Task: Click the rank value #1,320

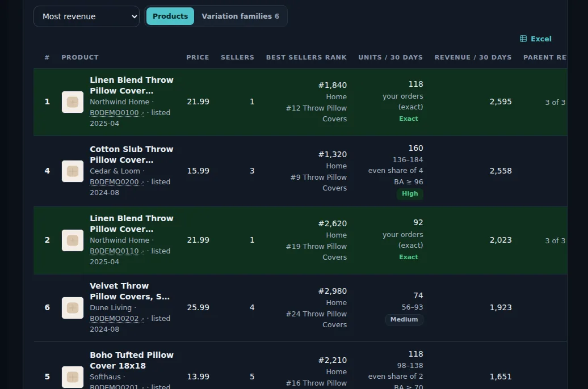Action: tap(333, 154)
